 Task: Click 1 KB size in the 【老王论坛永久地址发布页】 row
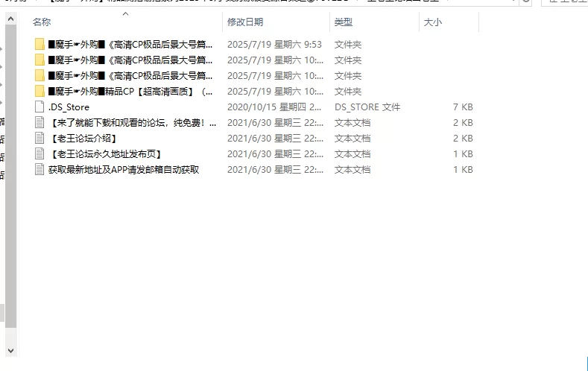[463, 154]
